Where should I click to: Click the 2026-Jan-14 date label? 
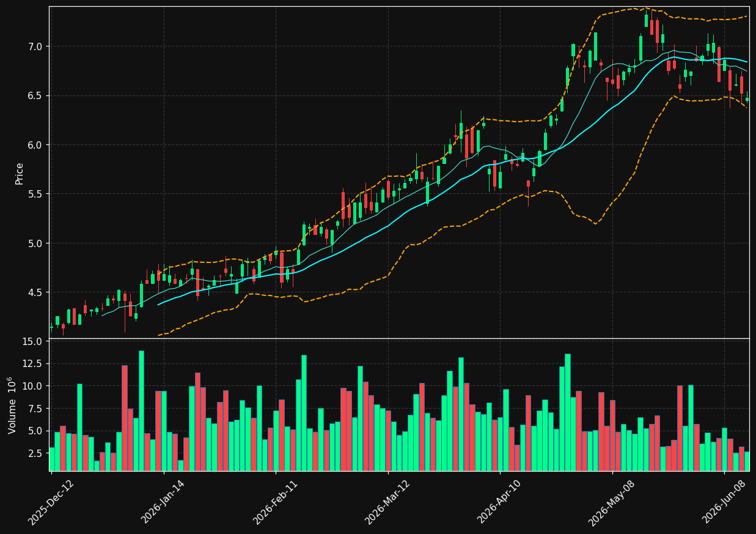click(163, 502)
